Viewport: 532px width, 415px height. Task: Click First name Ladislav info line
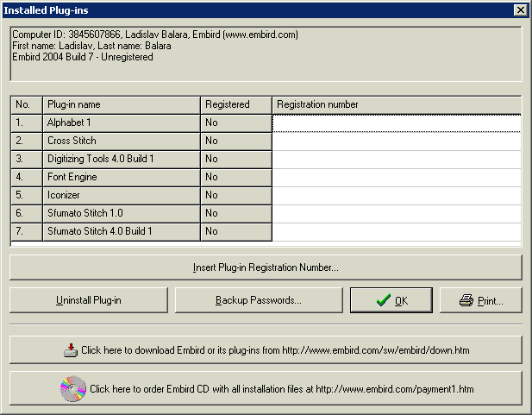91,46
